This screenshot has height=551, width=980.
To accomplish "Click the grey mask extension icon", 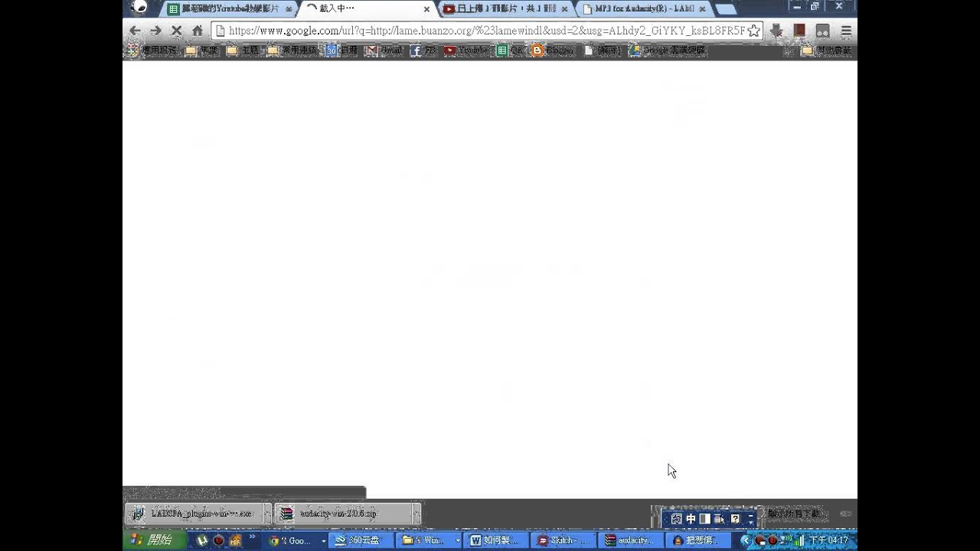I will click(x=823, y=31).
